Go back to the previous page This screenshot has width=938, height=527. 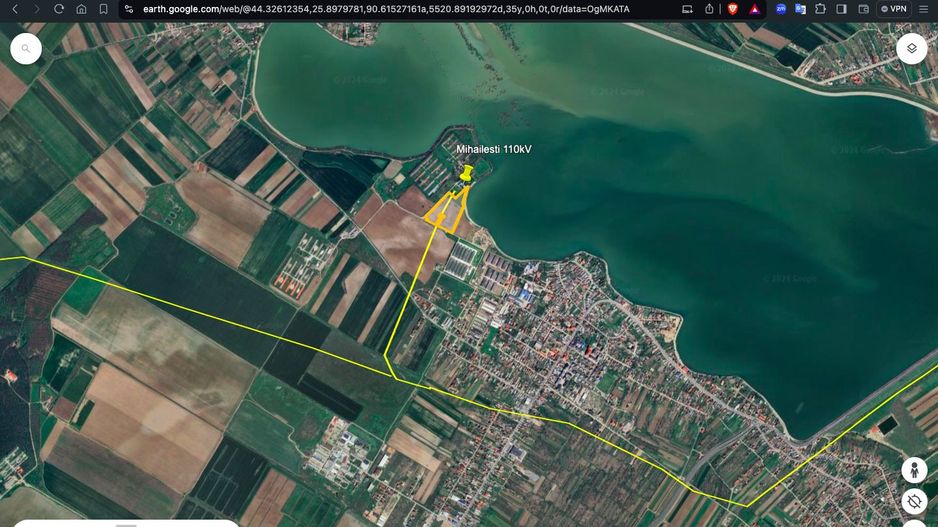coord(15,9)
